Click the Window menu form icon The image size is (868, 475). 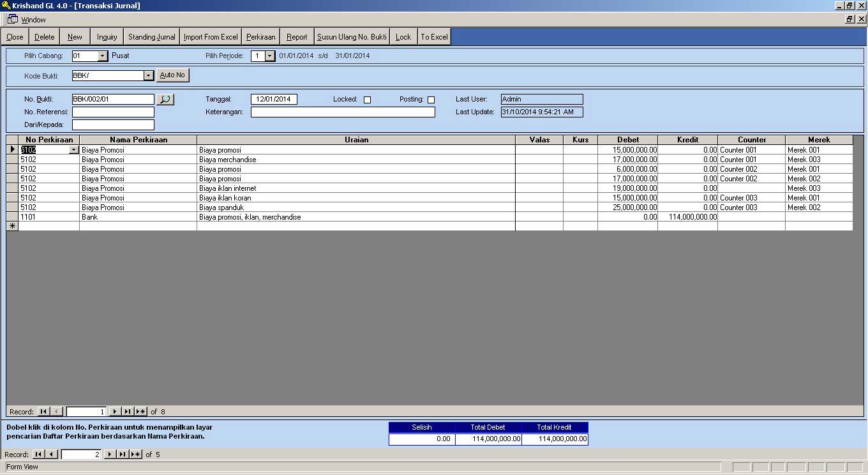(12, 19)
